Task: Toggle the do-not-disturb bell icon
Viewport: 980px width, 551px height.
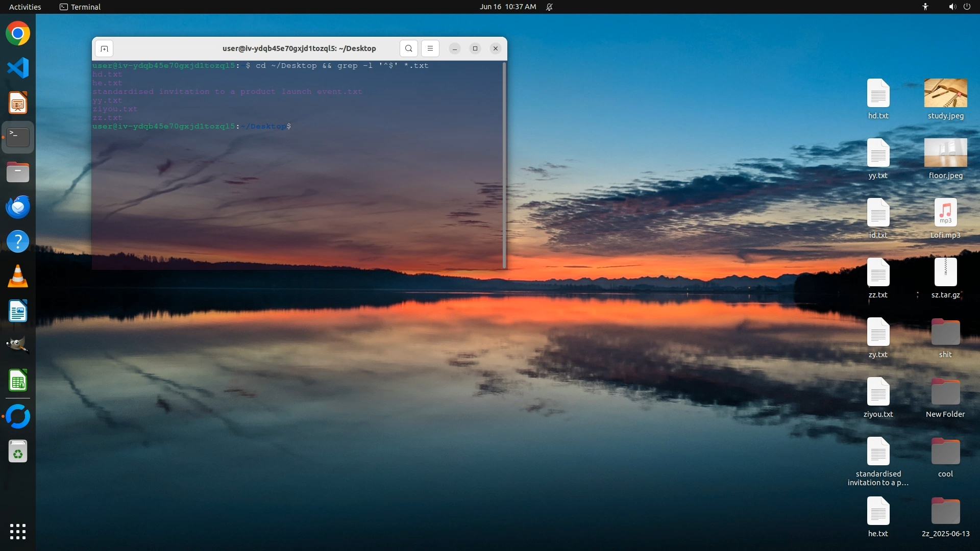Action: pyautogui.click(x=549, y=7)
